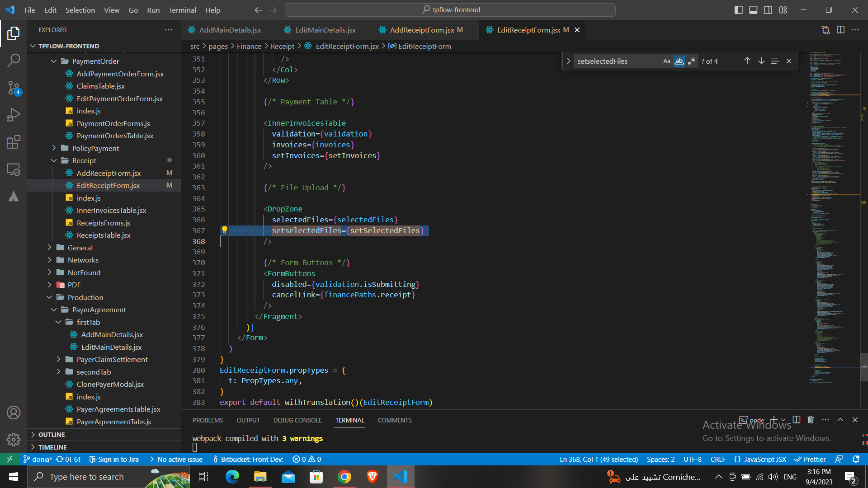This screenshot has height=488, width=868.
Task: Toggle Match Case in find widget
Action: (x=666, y=61)
